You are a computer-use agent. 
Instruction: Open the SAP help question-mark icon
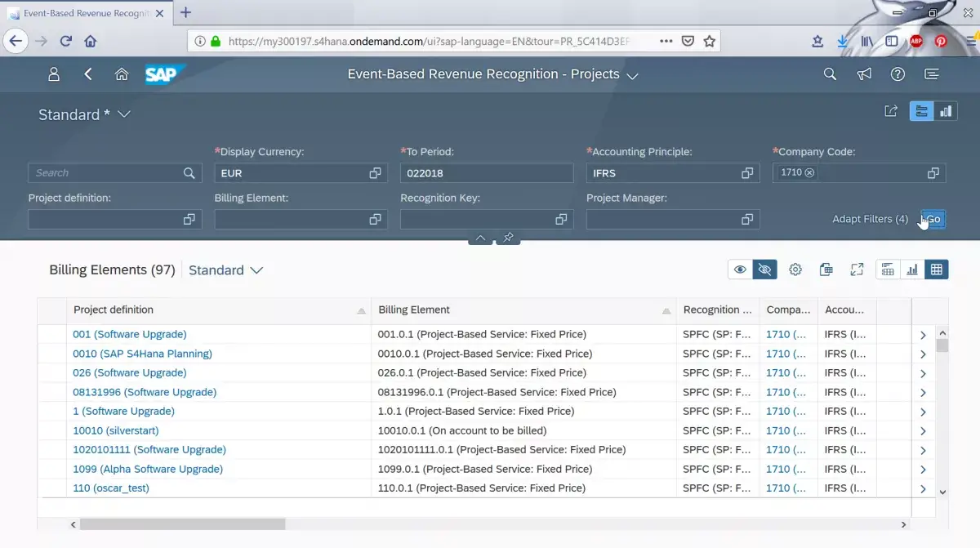(898, 74)
